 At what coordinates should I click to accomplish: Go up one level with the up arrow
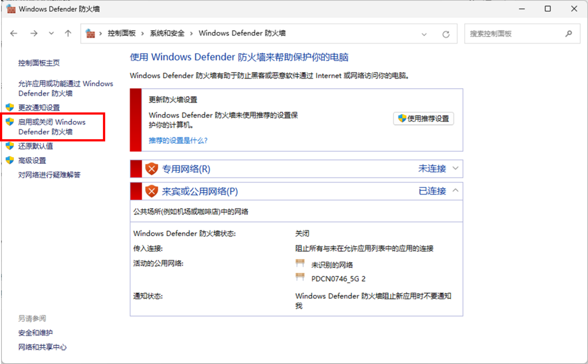point(68,33)
